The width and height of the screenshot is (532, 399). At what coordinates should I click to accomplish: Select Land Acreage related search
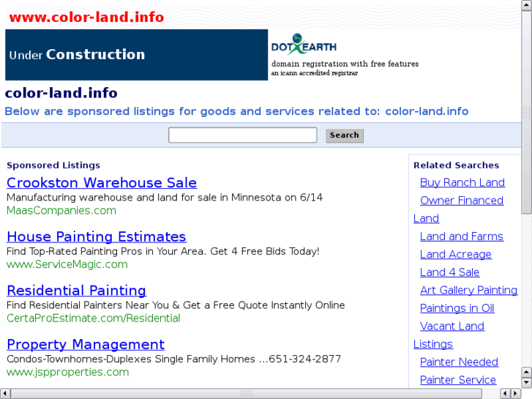456,254
